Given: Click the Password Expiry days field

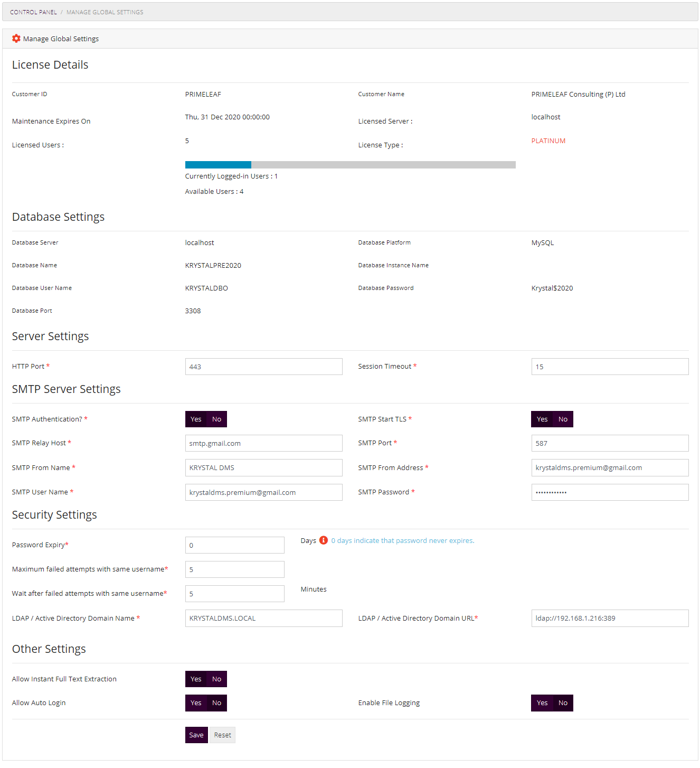Looking at the screenshot, I should [x=234, y=545].
